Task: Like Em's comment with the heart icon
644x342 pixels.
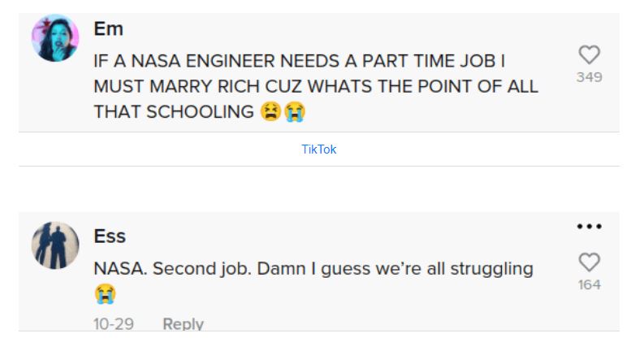Action: (589, 54)
